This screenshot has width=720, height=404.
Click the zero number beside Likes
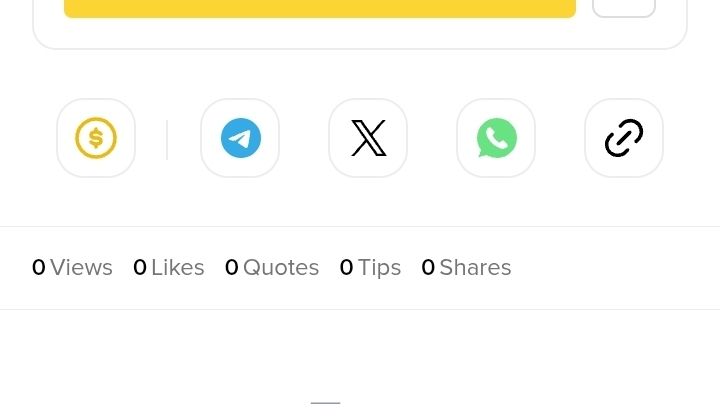click(x=140, y=267)
